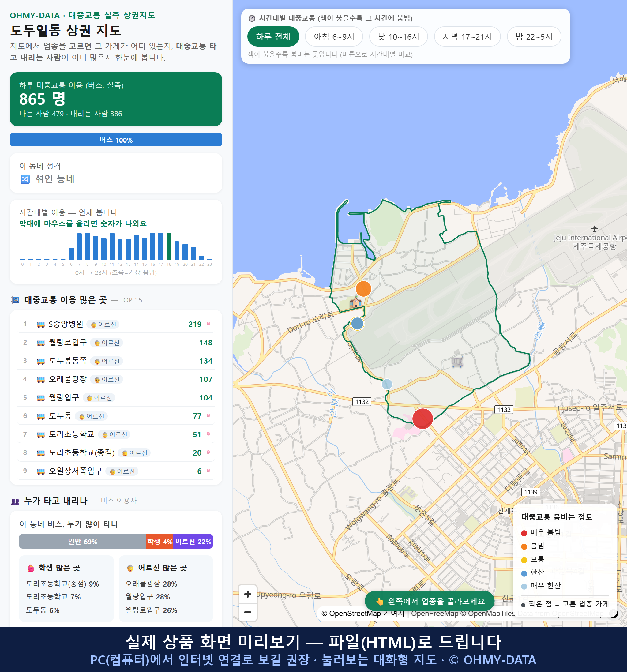The height and width of the screenshot is (672, 627).
Task: Click map pin in 도두동 row
Action: (x=208, y=416)
